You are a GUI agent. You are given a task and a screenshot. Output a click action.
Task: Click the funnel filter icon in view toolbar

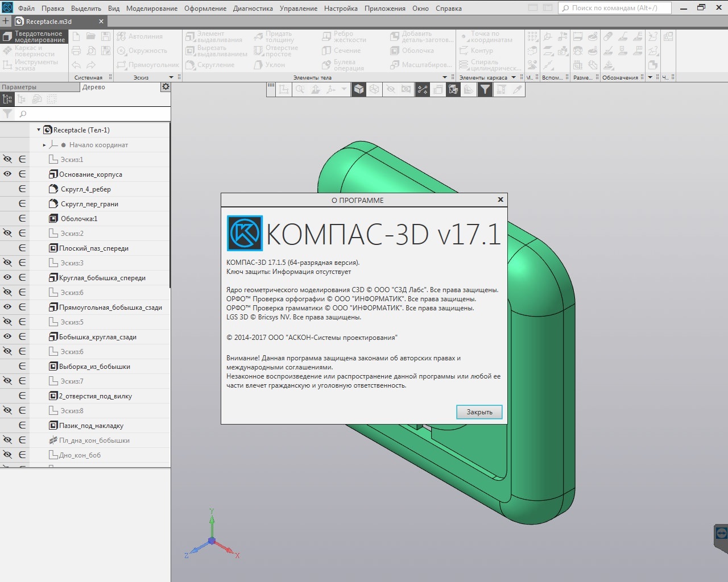485,89
